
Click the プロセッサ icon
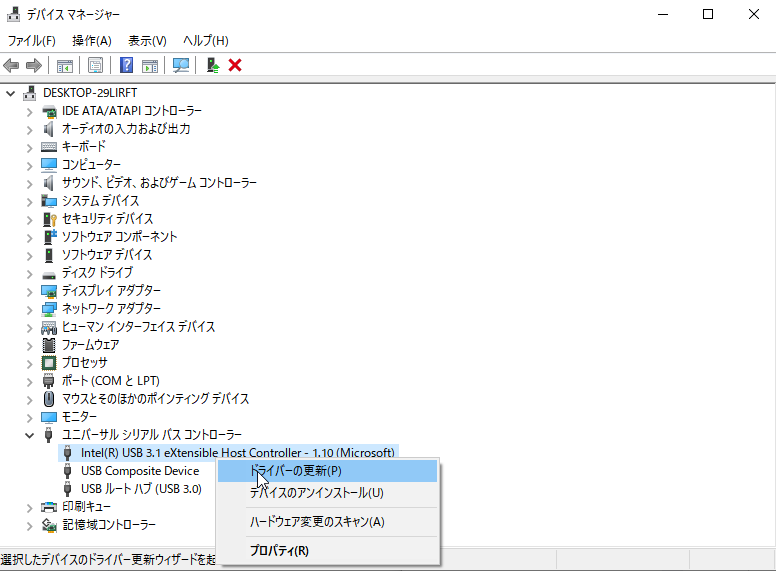49,363
